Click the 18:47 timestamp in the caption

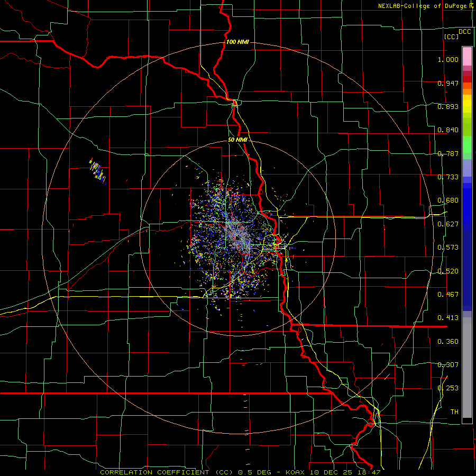tap(368, 472)
